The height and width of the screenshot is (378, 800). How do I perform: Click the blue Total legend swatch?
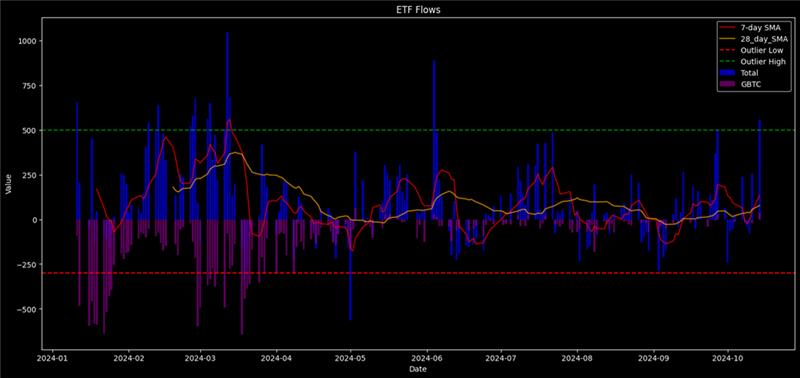(x=728, y=72)
